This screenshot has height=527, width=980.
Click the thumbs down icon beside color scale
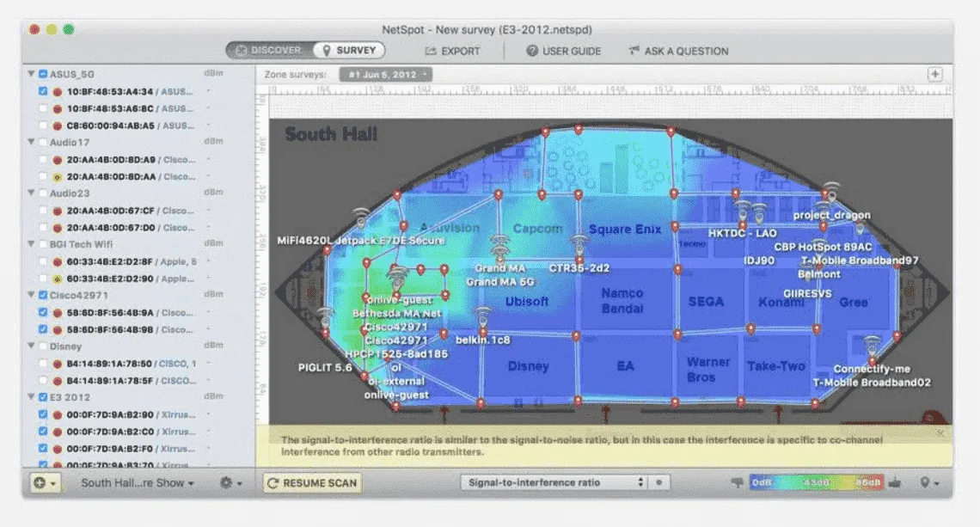click(738, 482)
